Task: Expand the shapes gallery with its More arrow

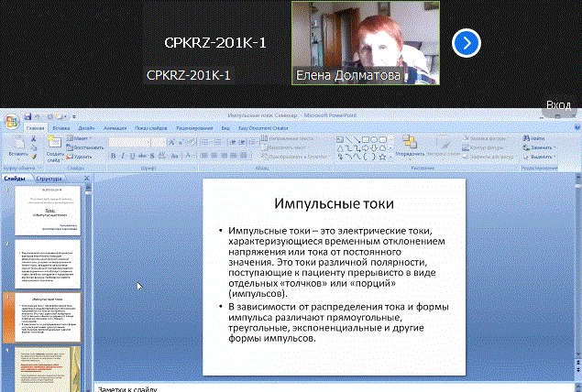Action: pyautogui.click(x=391, y=157)
